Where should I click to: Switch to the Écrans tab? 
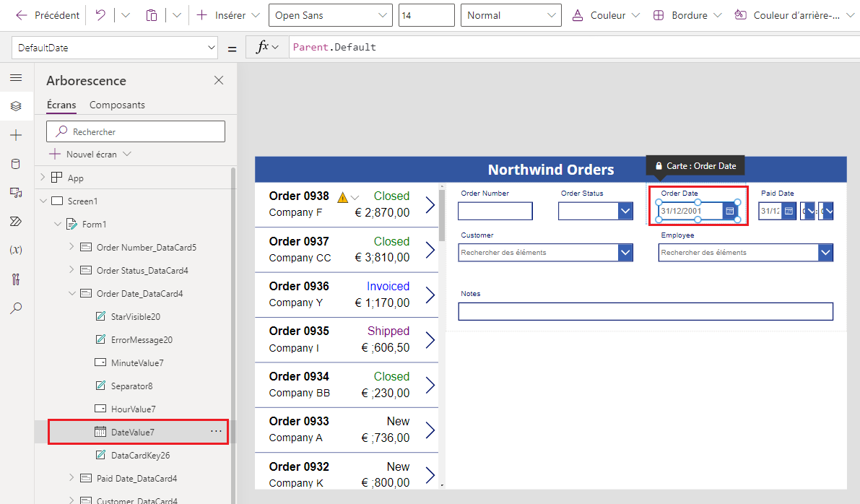point(61,105)
